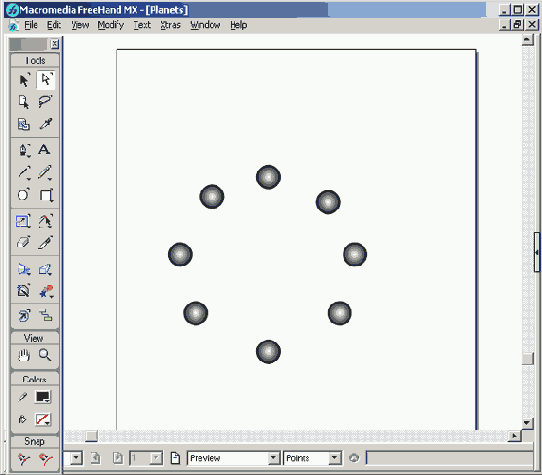Select the Hand tool
This screenshot has height=475, width=542.
[24, 355]
